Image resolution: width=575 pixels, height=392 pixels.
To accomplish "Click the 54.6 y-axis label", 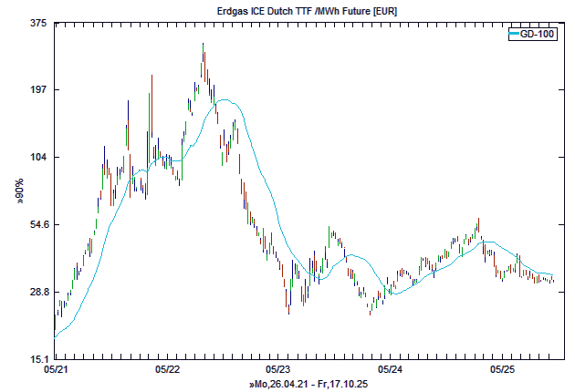I will (36, 225).
